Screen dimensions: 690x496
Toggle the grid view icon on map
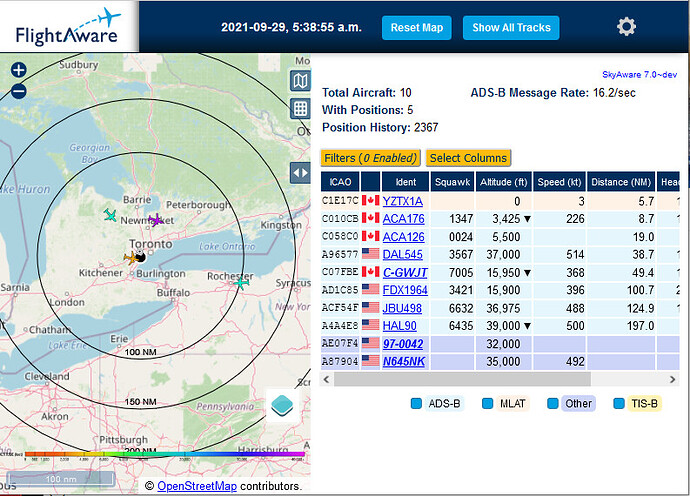coord(300,108)
